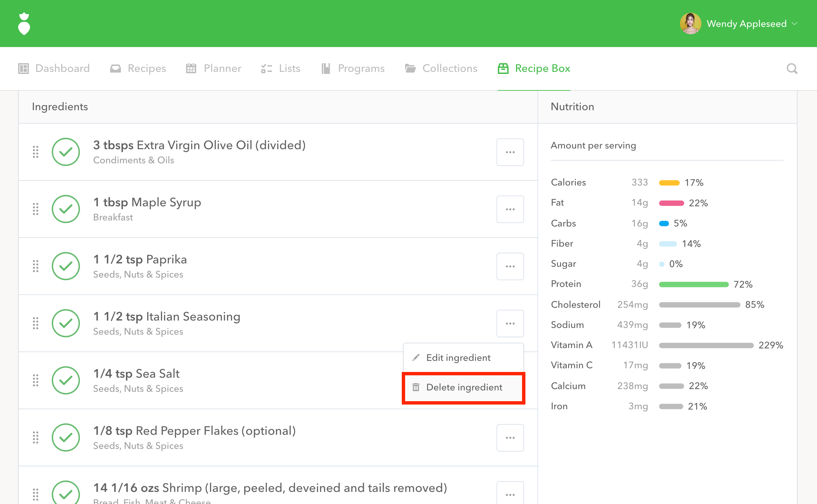Click the Dashboard nav icon
This screenshot has width=817, height=504.
click(24, 69)
